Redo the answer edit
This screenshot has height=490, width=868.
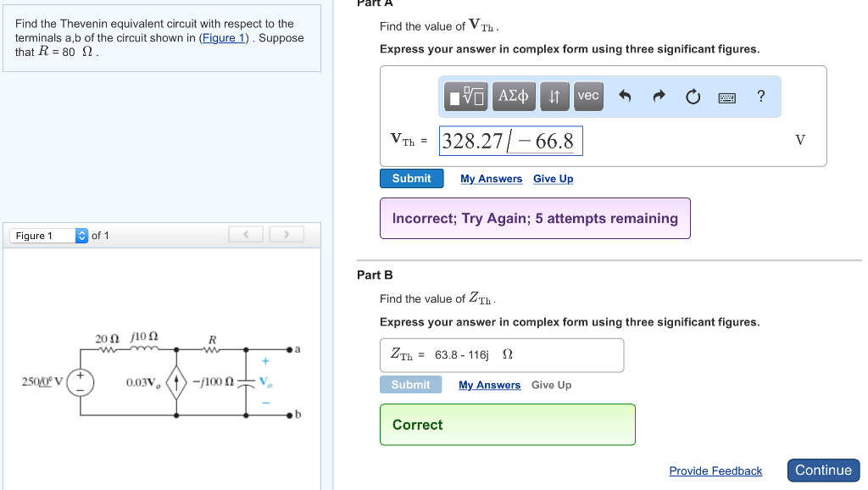coord(659,96)
